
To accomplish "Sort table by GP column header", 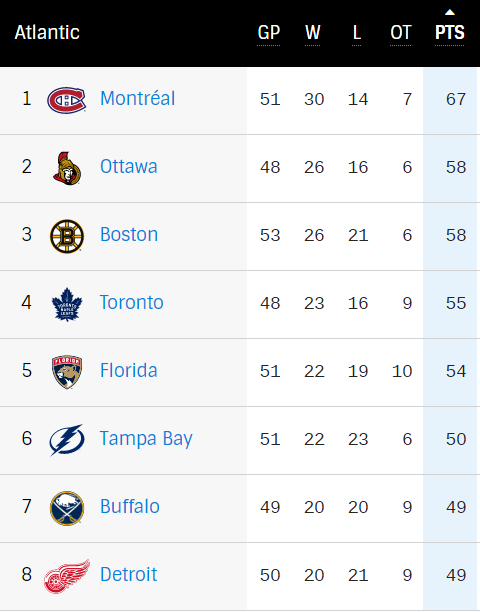I will [x=268, y=32].
